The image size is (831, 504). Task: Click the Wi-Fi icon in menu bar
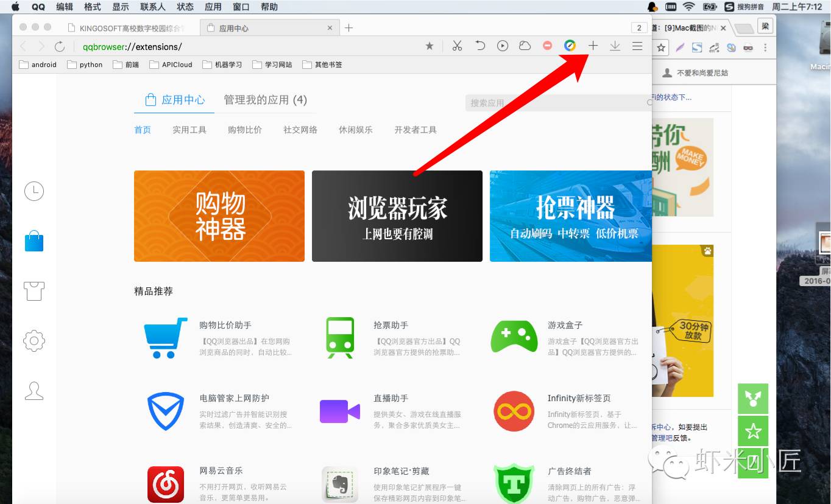click(689, 7)
